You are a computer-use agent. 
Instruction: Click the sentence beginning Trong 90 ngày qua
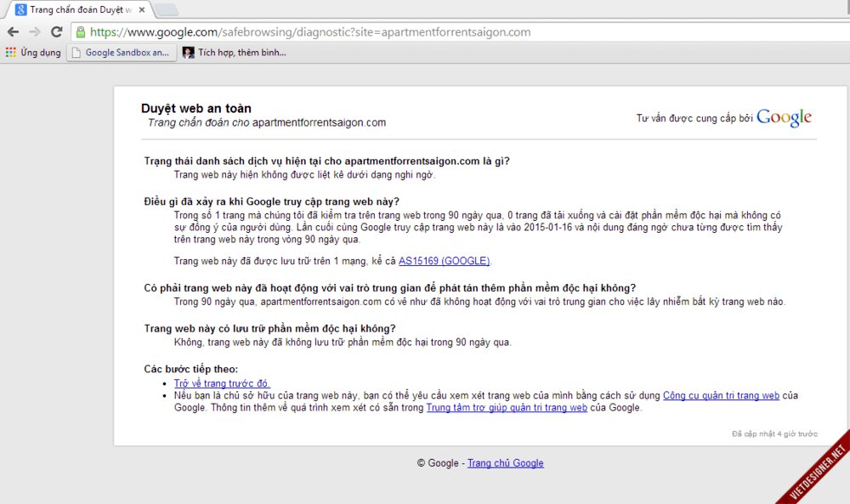pos(479,302)
